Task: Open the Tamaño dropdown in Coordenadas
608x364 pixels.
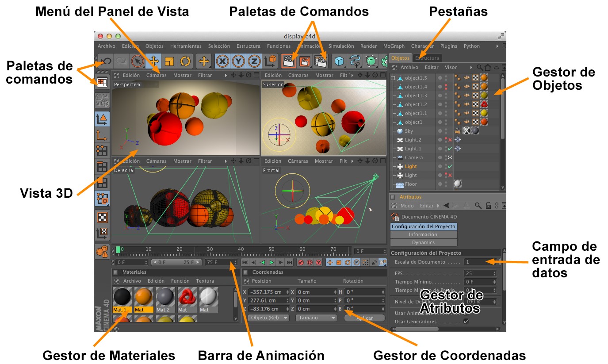Action: [316, 318]
